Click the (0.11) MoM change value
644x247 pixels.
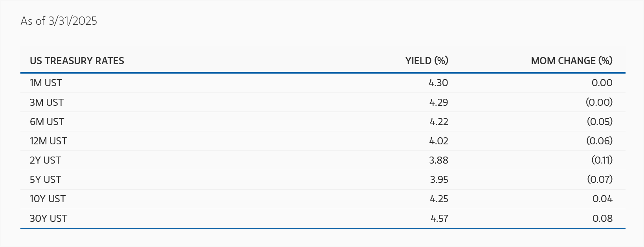[x=602, y=160]
